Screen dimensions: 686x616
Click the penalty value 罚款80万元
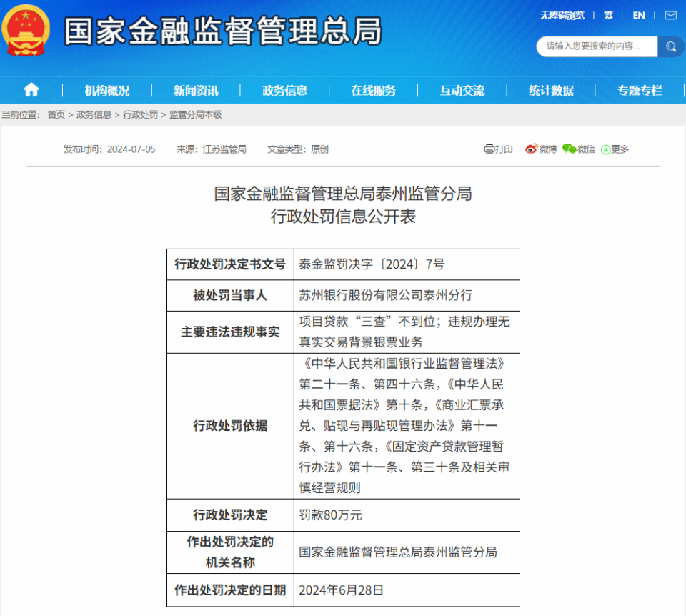click(x=330, y=515)
